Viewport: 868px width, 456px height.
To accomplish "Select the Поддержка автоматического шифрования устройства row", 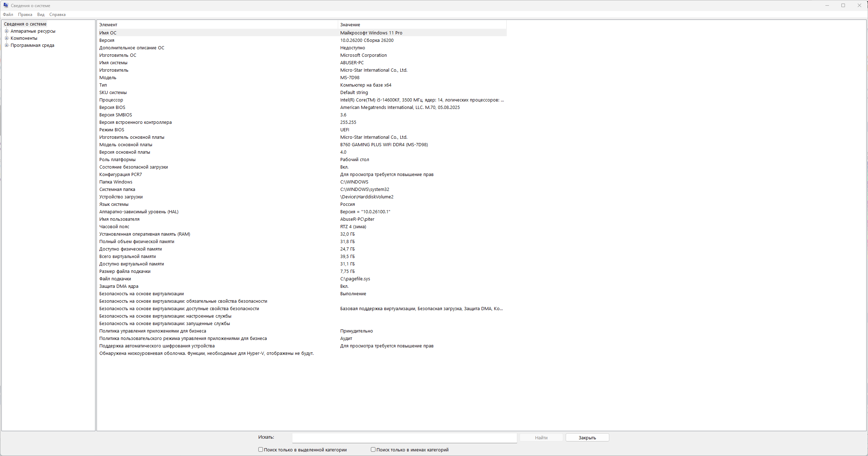I will pyautogui.click(x=302, y=346).
